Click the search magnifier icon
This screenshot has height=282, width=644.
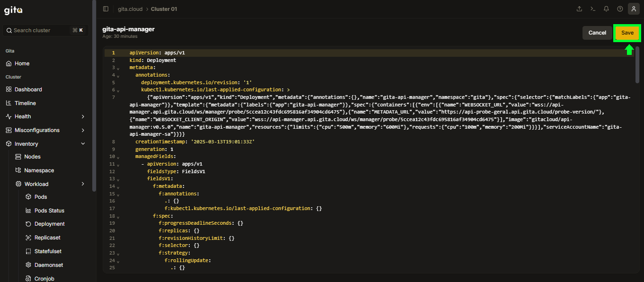[x=9, y=30]
